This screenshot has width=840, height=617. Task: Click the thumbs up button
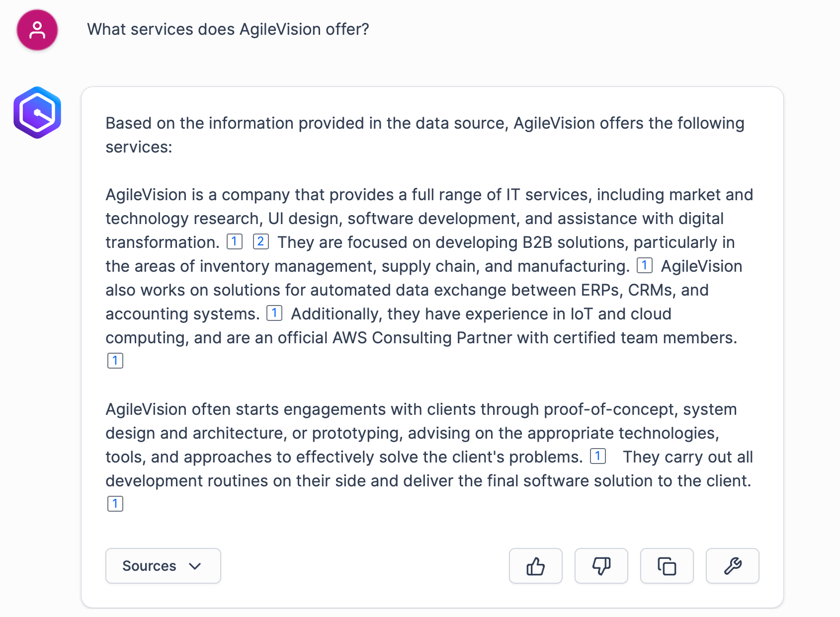[535, 566]
